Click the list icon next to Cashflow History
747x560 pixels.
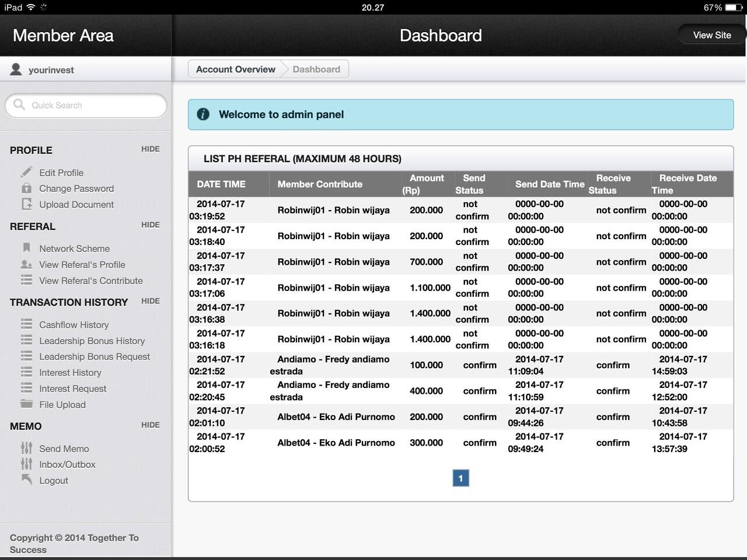click(26, 324)
